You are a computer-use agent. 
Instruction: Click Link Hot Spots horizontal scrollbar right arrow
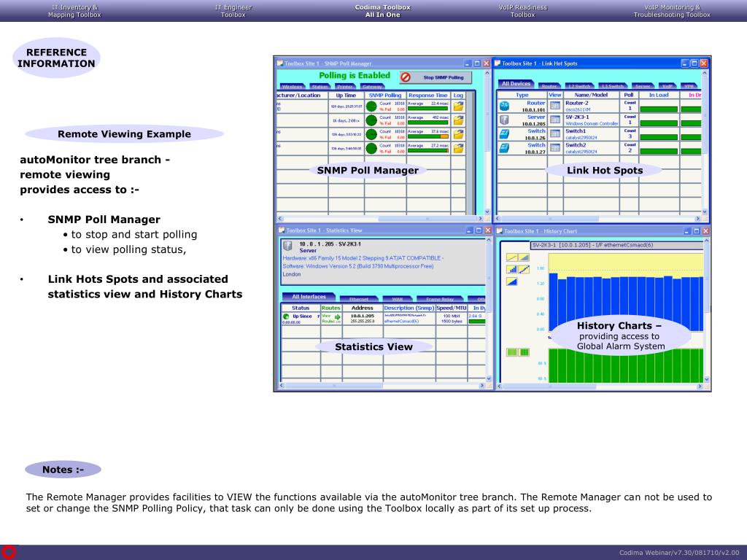[698, 219]
